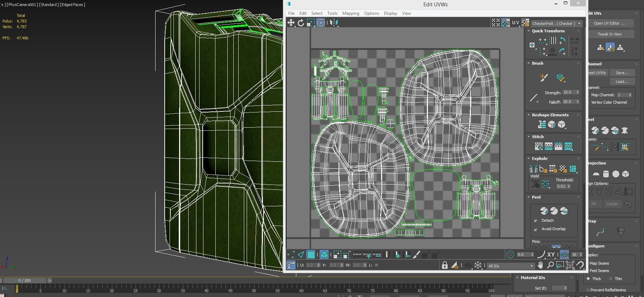Viewport: 644px width, 297px height.
Task: Click the Load... button
Action: (x=621, y=82)
